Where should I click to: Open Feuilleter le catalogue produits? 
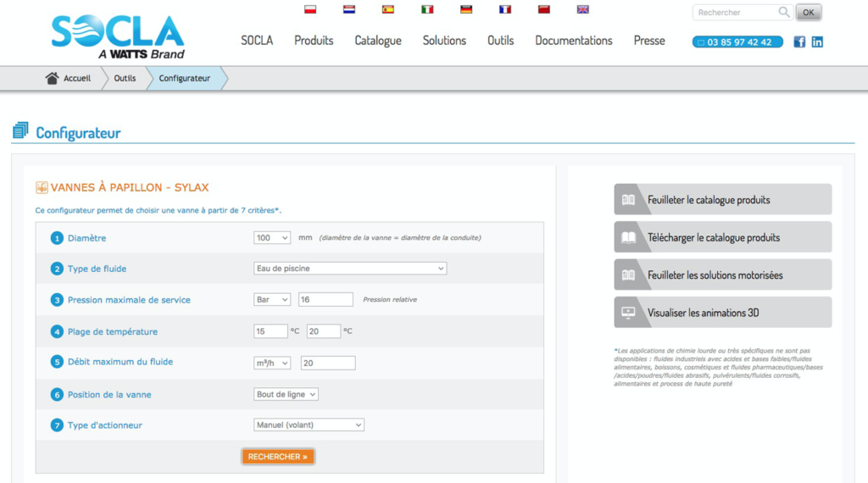tap(722, 199)
